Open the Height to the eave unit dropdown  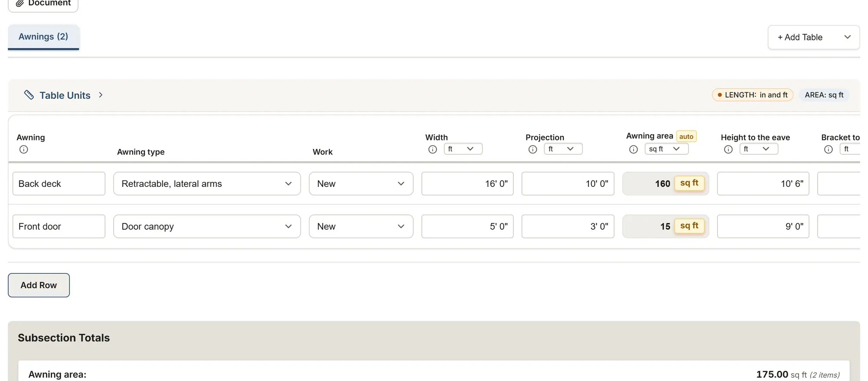click(x=759, y=149)
